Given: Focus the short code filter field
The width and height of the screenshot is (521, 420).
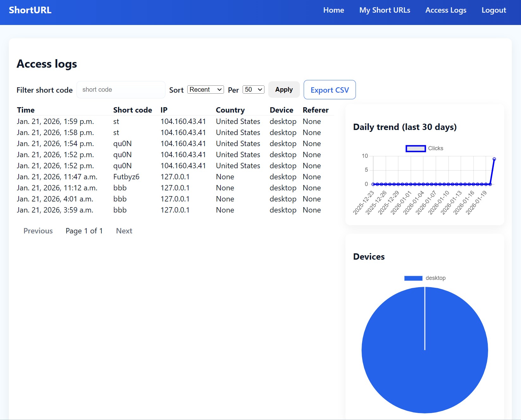Looking at the screenshot, I should click(121, 90).
